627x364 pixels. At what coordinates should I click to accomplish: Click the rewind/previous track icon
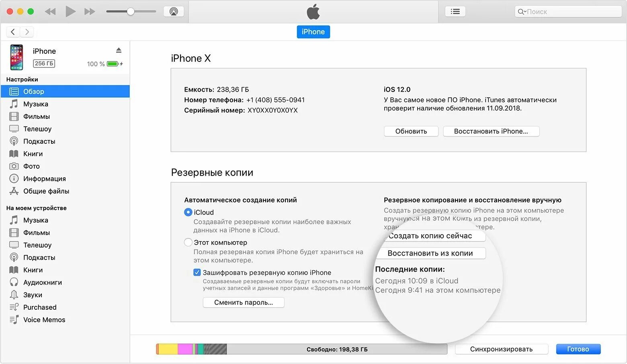click(x=50, y=12)
